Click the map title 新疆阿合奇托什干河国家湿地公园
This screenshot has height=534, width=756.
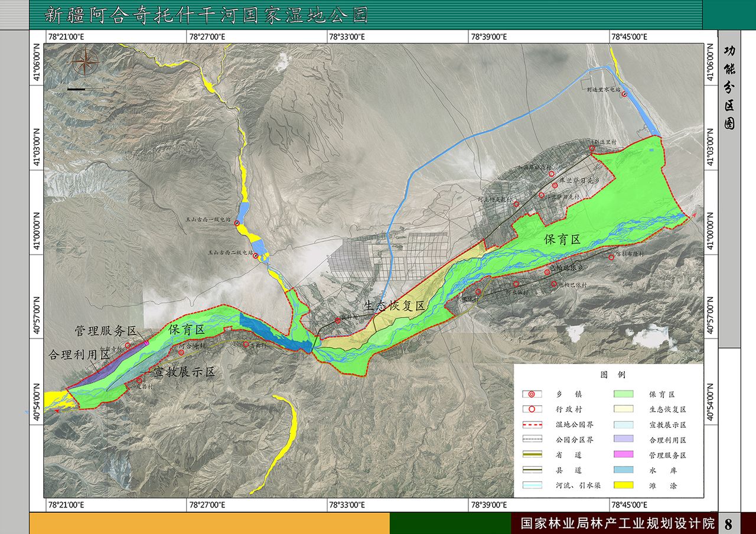click(x=207, y=15)
